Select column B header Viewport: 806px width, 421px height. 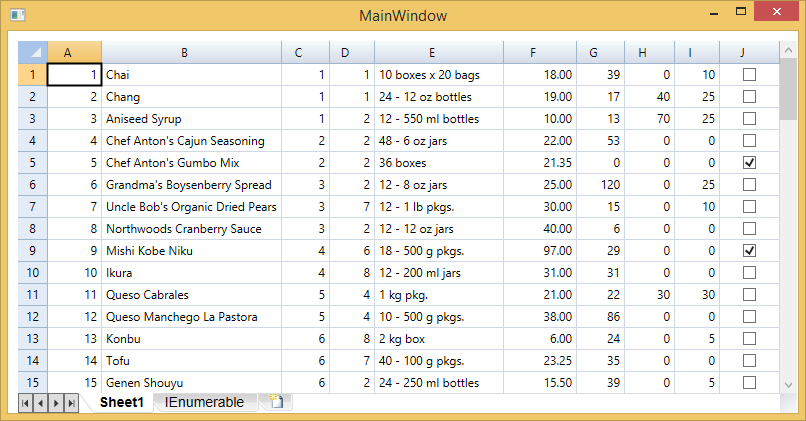coord(191,52)
